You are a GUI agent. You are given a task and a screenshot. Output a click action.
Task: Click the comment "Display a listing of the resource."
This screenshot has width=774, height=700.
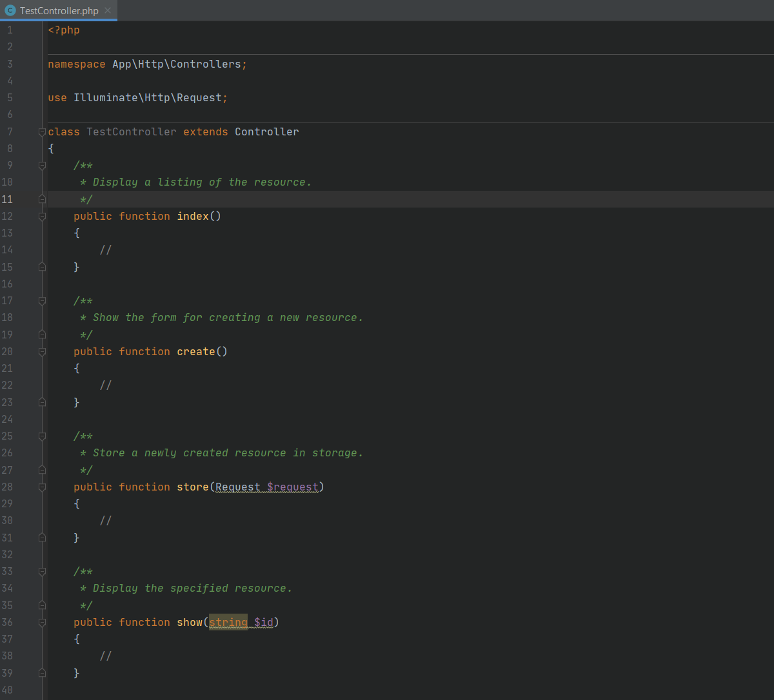[203, 182]
